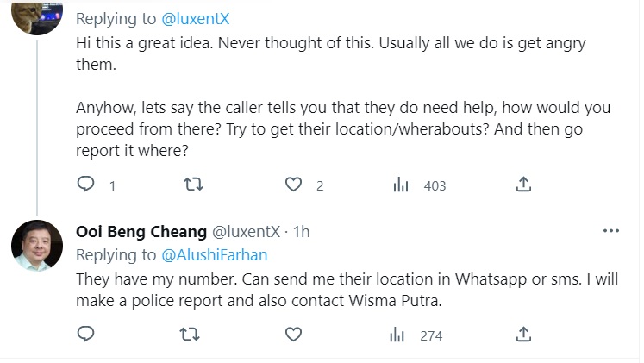Screen dimensions: 644x363
Task: Like Ooi Beng Cheang's tweet
Action: [294, 334]
